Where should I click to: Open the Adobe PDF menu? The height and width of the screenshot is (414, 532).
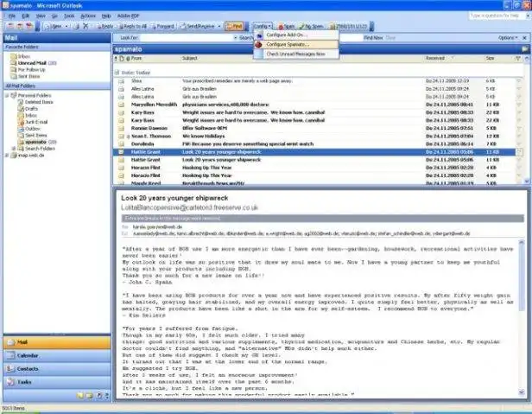click(128, 16)
